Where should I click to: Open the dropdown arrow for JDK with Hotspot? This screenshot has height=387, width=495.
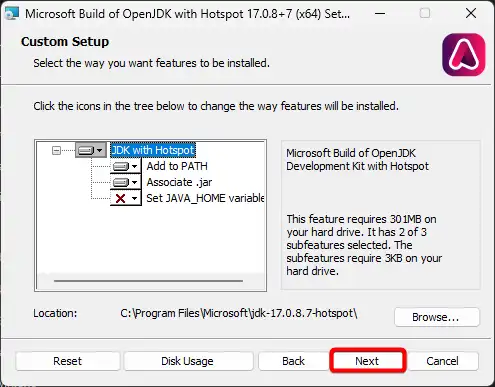pos(100,150)
